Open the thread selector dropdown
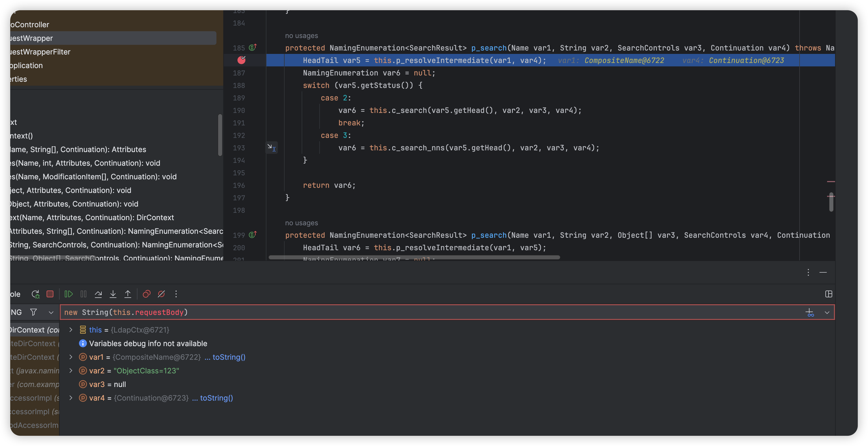 (51, 313)
